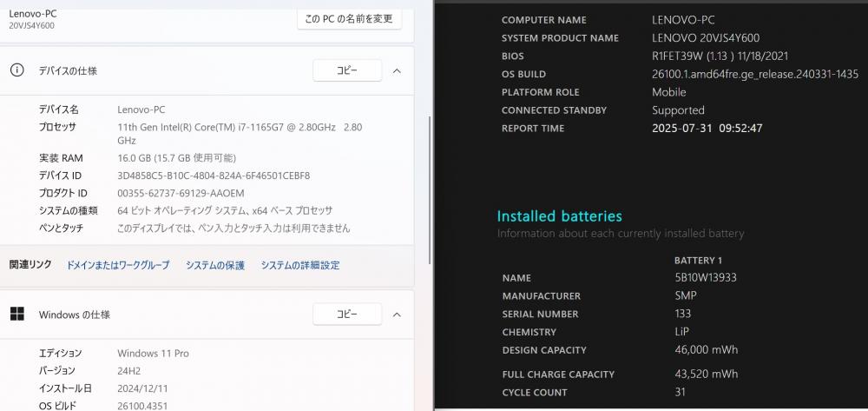Click the REPORT TIME value in battery report
This screenshot has width=868, height=411.
point(707,128)
